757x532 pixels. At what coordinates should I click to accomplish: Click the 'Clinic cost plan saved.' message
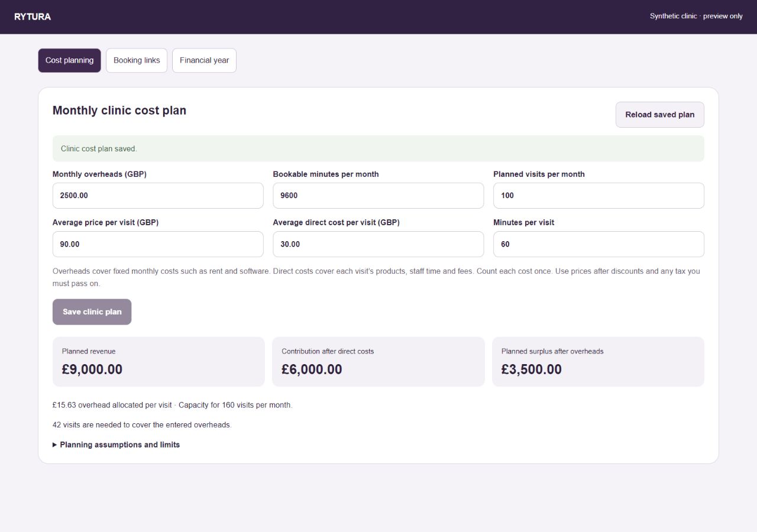click(x=99, y=149)
